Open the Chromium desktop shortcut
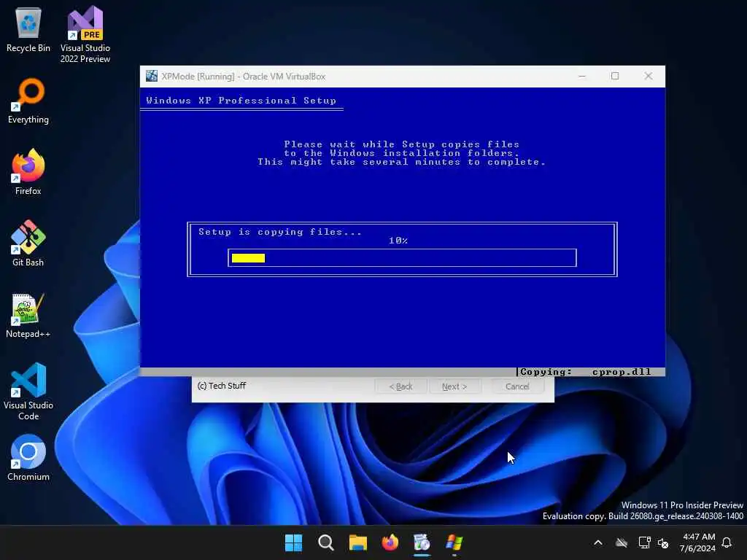 click(x=28, y=458)
